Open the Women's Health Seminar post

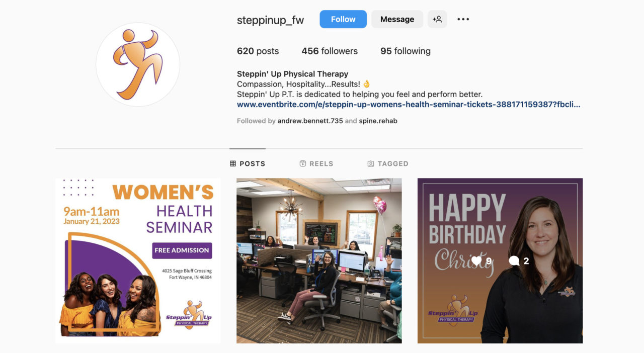[138, 260]
